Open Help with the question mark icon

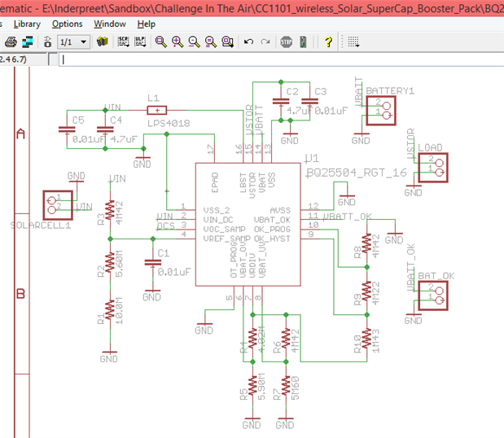tap(328, 41)
